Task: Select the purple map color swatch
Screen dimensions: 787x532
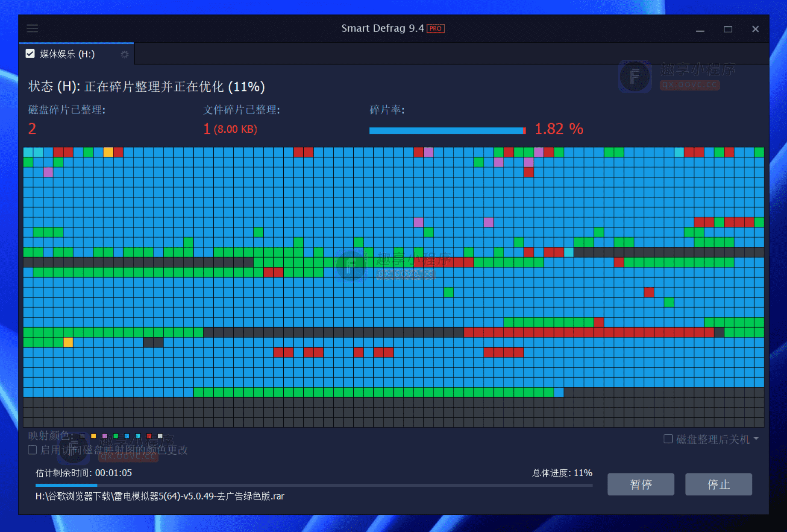Action: coord(105,436)
